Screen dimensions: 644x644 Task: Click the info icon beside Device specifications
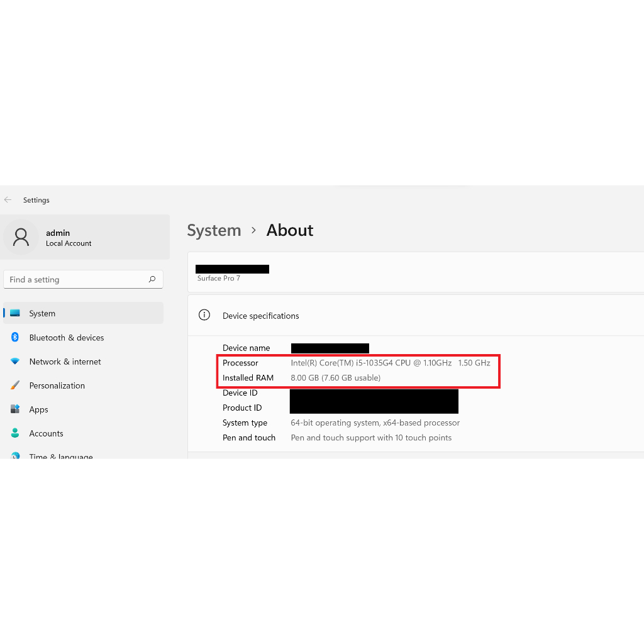tap(204, 315)
